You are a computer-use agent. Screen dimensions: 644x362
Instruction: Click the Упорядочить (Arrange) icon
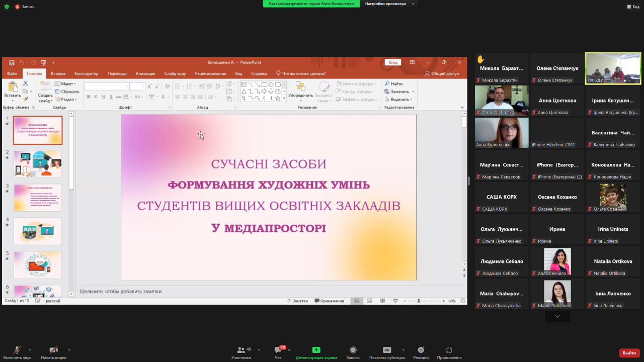click(x=300, y=86)
